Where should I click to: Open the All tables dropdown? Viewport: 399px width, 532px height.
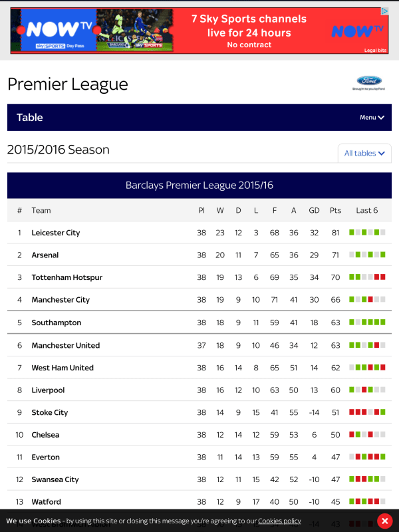pyautogui.click(x=364, y=153)
